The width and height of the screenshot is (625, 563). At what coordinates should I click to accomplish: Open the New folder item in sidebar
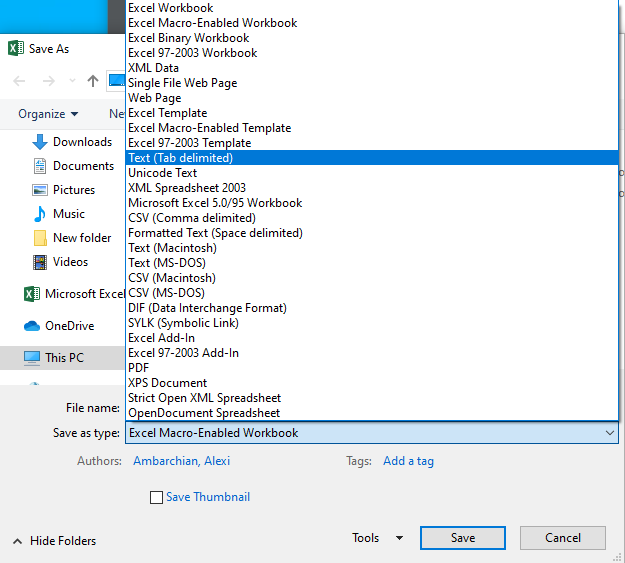click(x=82, y=238)
